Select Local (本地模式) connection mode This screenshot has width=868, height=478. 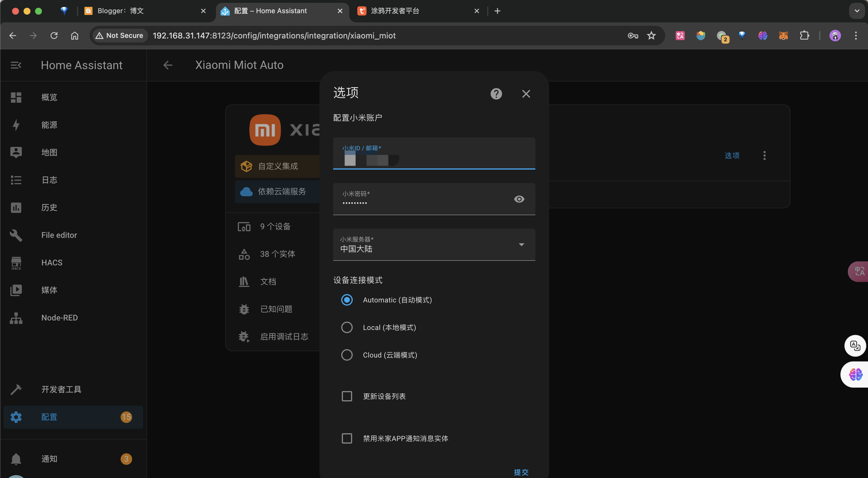click(347, 328)
